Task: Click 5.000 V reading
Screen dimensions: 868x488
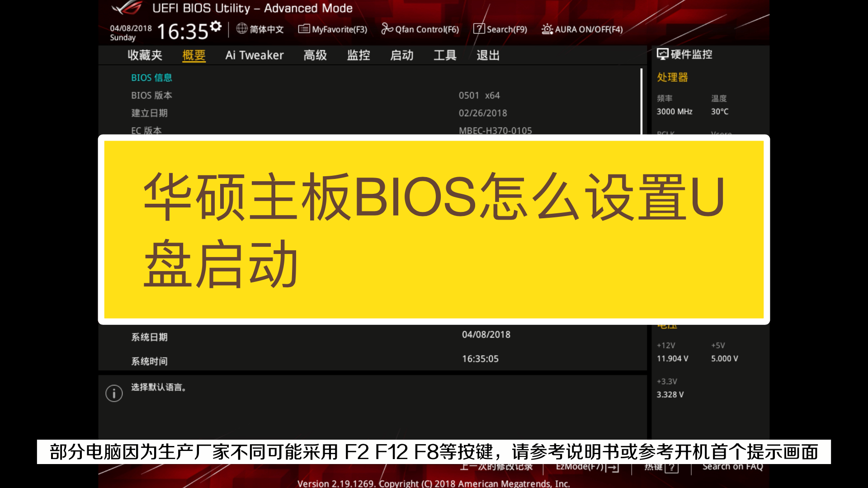Action: pyautogui.click(x=725, y=359)
